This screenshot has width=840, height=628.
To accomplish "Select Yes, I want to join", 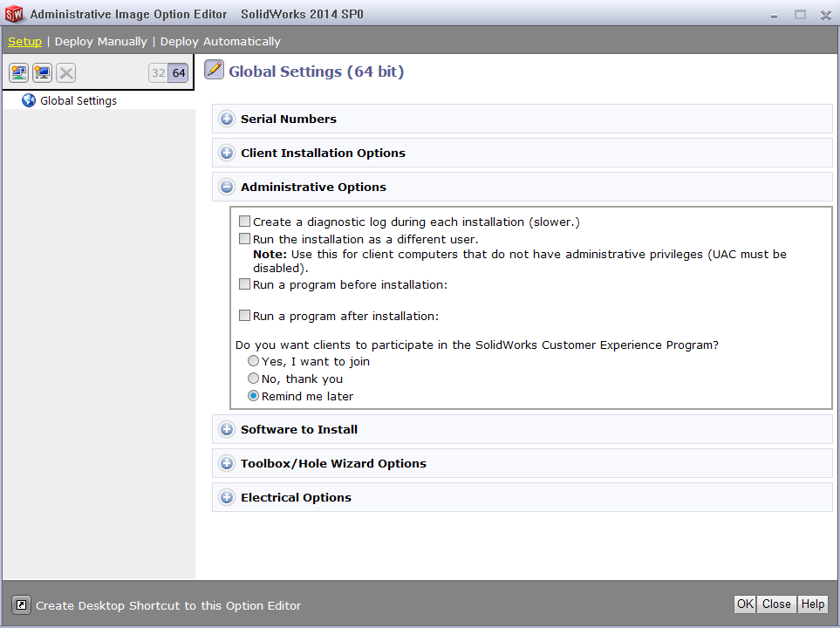I will tap(253, 361).
